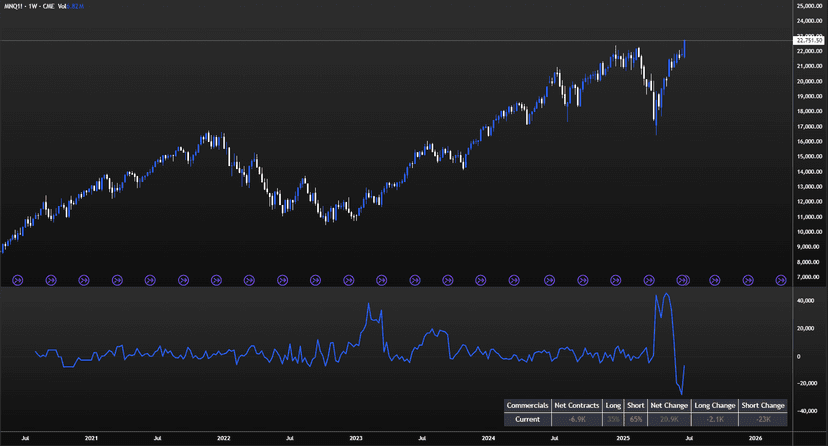
Task: Click the 2026 label on time axis
Action: [x=756, y=438]
